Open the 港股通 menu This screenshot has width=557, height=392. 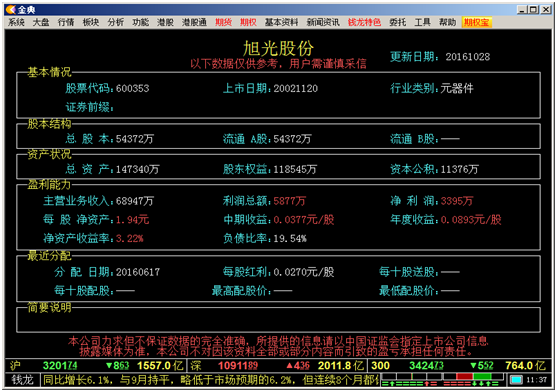(x=194, y=22)
